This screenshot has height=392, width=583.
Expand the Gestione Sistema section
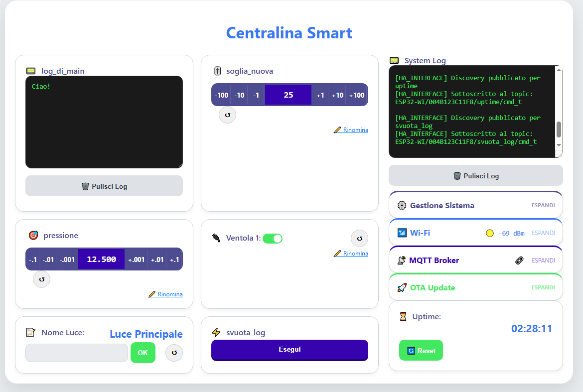point(544,205)
